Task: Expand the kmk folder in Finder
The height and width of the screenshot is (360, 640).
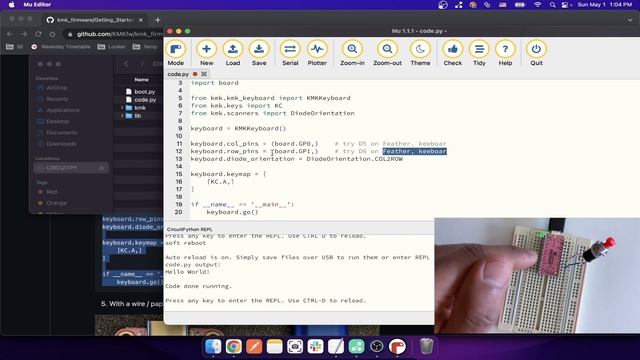Action: [122, 108]
